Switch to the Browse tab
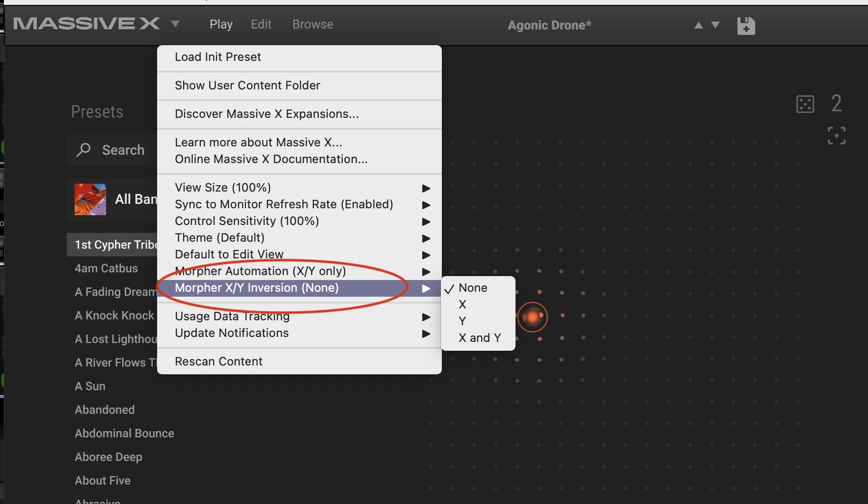 pyautogui.click(x=313, y=24)
